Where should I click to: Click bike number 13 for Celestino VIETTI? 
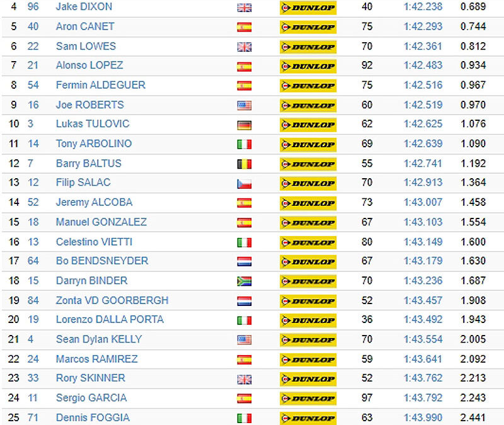pos(33,242)
